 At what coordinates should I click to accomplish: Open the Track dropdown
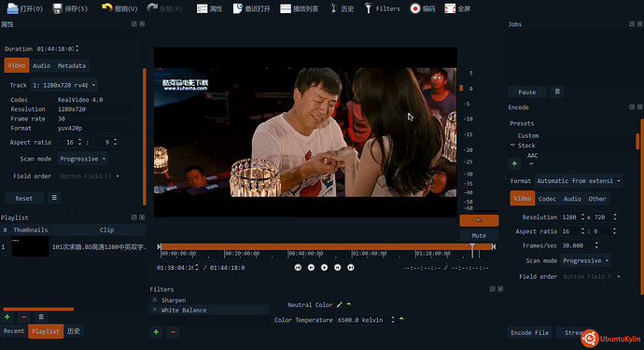point(63,85)
